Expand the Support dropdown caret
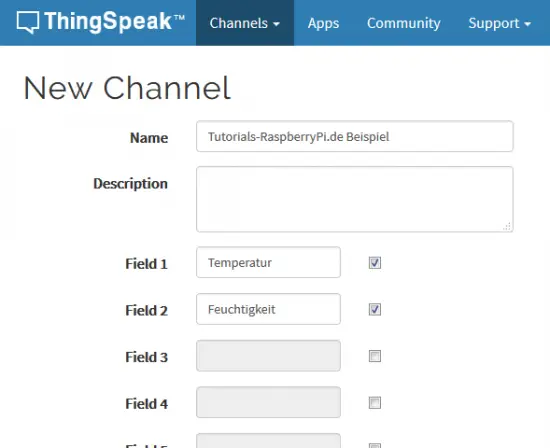This screenshot has height=448, width=550. point(527,24)
